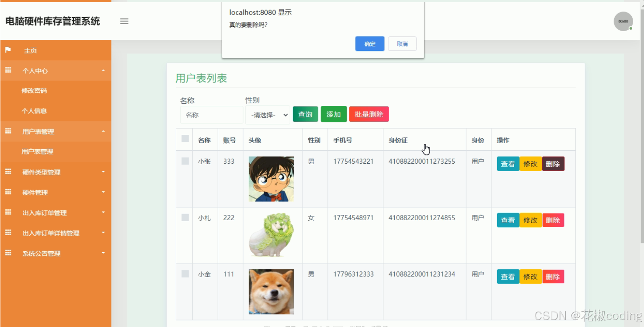Select the grid icon beside 个人中心
The height and width of the screenshot is (327, 644).
tap(7, 70)
